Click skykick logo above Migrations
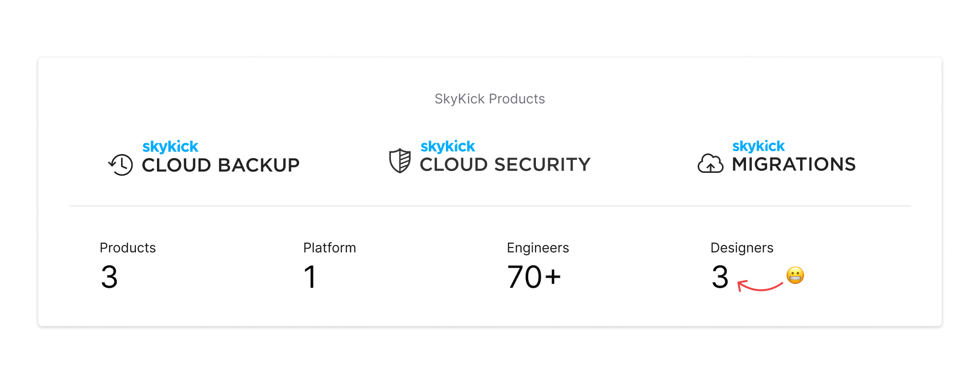Image resolution: width=980 pixels, height=384 pixels. 758,146
